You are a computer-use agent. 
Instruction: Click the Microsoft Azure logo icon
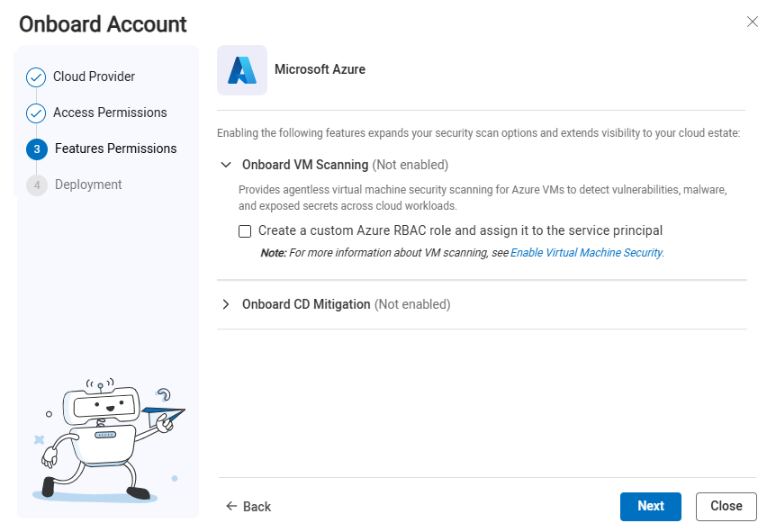(242, 70)
